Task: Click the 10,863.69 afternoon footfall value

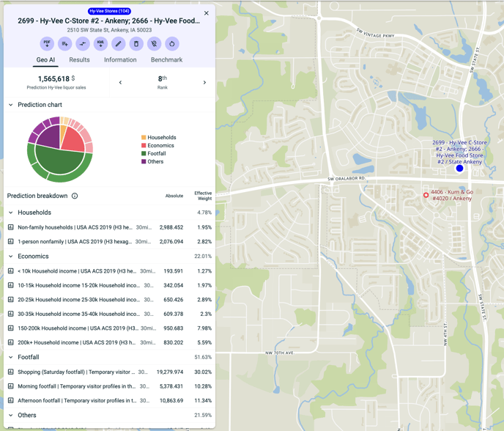Action: pos(171,400)
